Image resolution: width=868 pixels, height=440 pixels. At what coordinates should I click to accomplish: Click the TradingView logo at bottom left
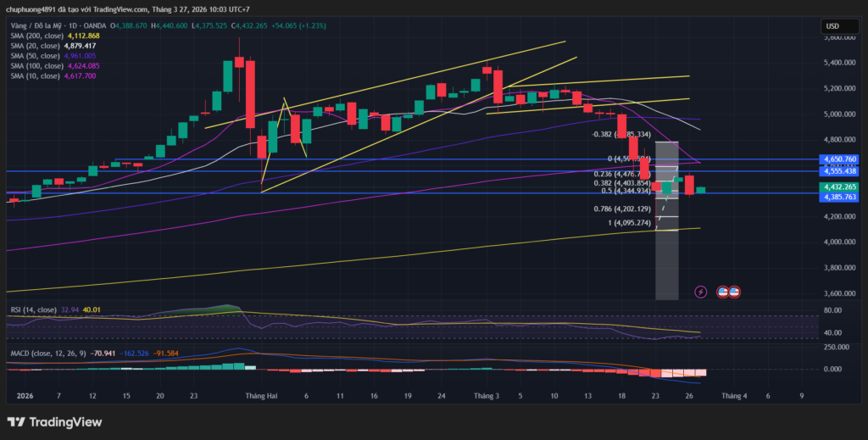point(54,422)
